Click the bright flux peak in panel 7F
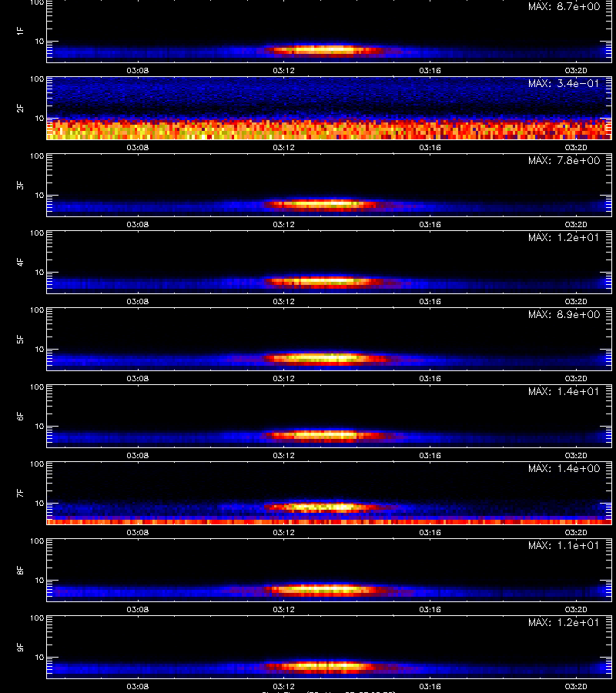616x693 pixels. pyautogui.click(x=325, y=507)
